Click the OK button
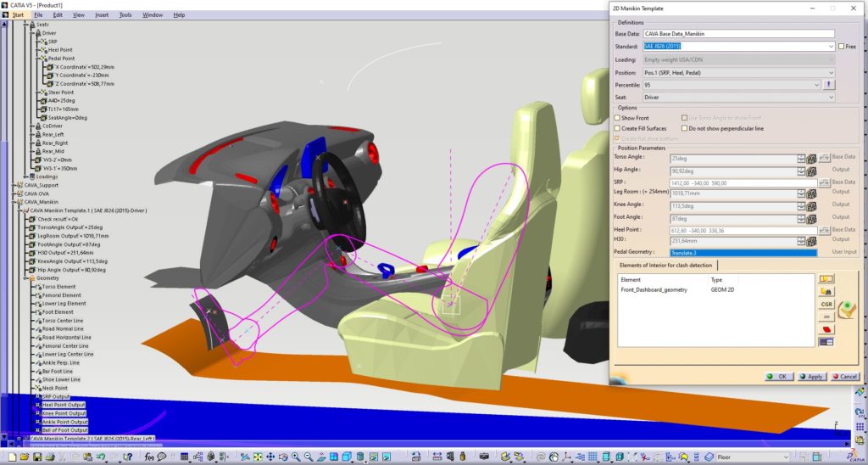The image size is (868, 465). point(778,376)
